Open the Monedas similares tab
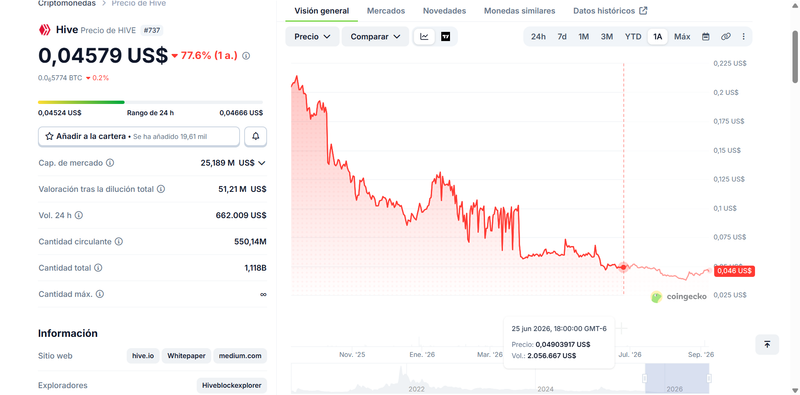 tap(519, 11)
